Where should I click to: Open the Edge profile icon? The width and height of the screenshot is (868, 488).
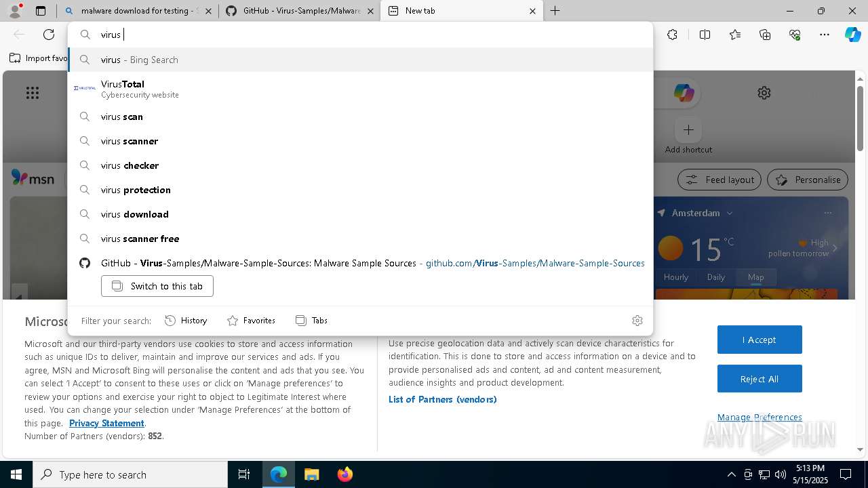click(15, 11)
